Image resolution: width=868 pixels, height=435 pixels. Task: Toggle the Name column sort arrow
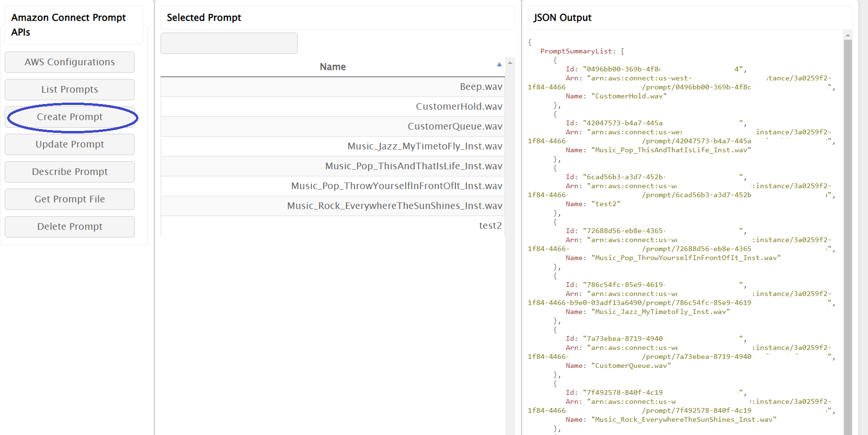coord(499,64)
